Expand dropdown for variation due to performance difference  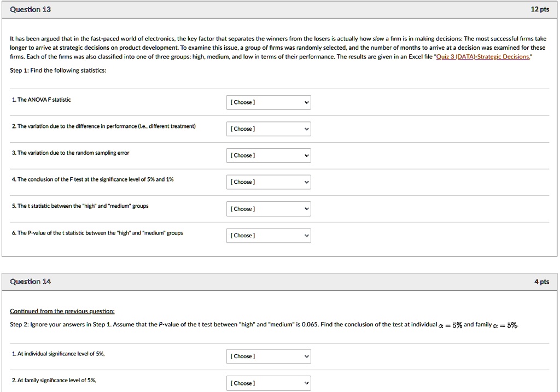(268, 129)
